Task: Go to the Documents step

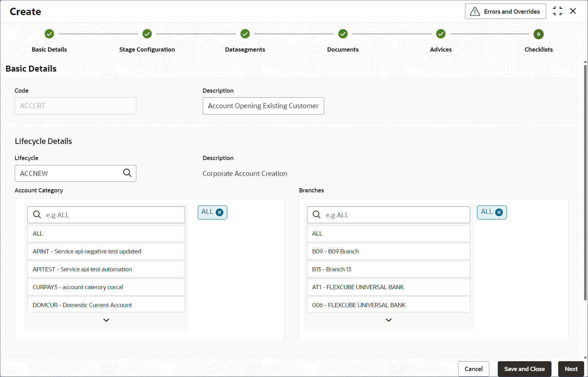Action: (343, 49)
